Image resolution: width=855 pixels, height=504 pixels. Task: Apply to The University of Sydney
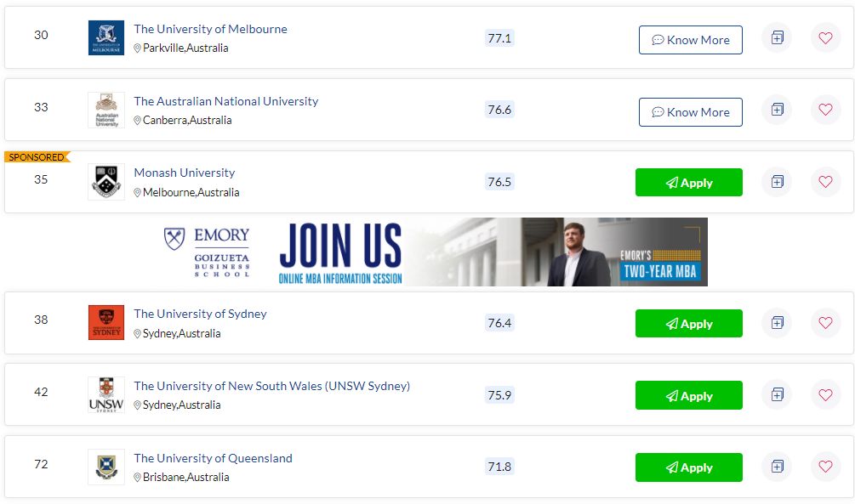tap(689, 324)
